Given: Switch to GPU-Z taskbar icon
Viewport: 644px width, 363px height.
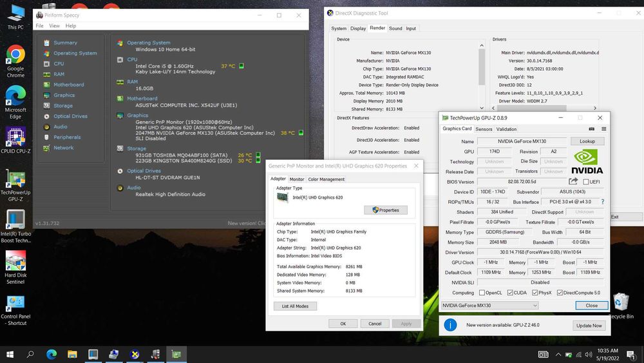Looking at the screenshot, I should (x=176, y=354).
